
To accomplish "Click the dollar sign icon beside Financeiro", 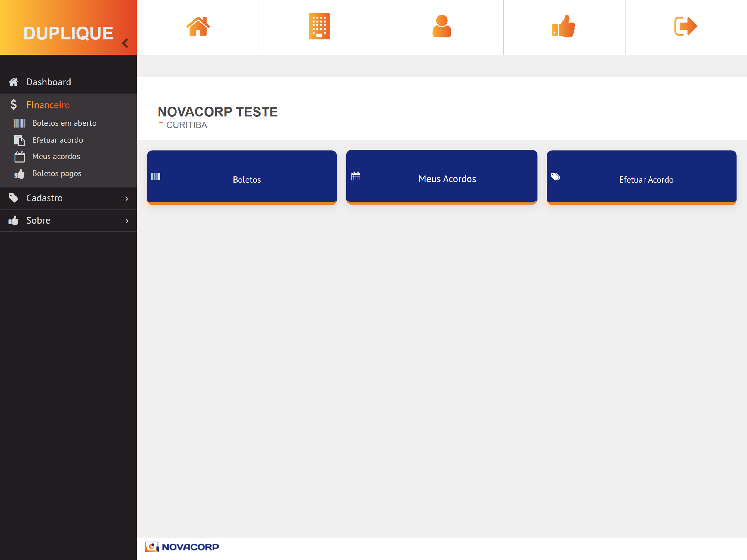I will tap(14, 105).
